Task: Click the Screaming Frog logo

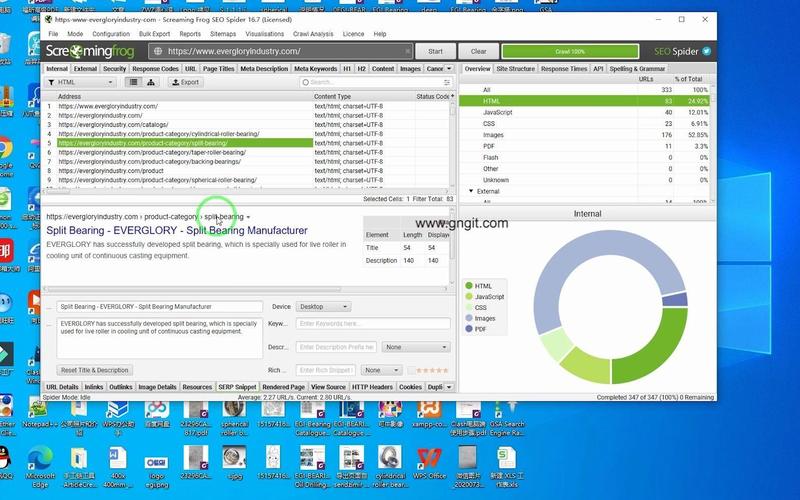Action: (x=90, y=51)
